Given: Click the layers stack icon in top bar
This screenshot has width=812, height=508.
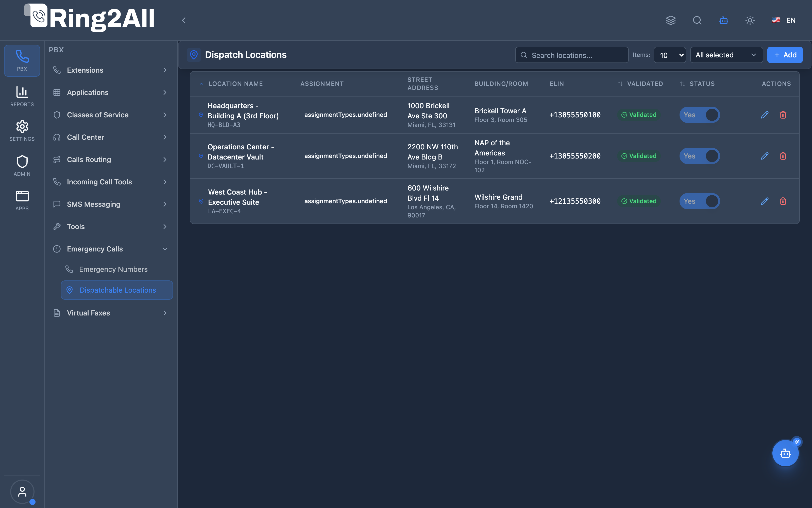Looking at the screenshot, I should tap(671, 20).
